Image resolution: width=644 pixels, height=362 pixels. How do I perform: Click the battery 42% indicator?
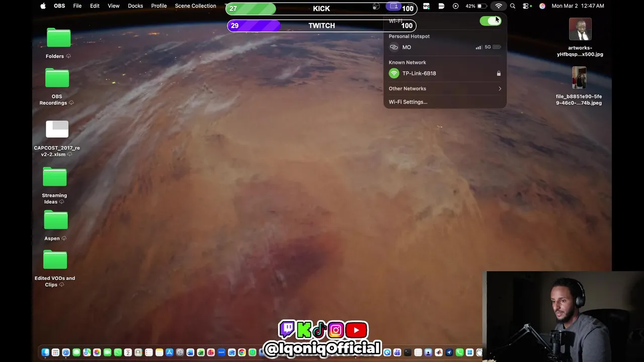(x=476, y=6)
